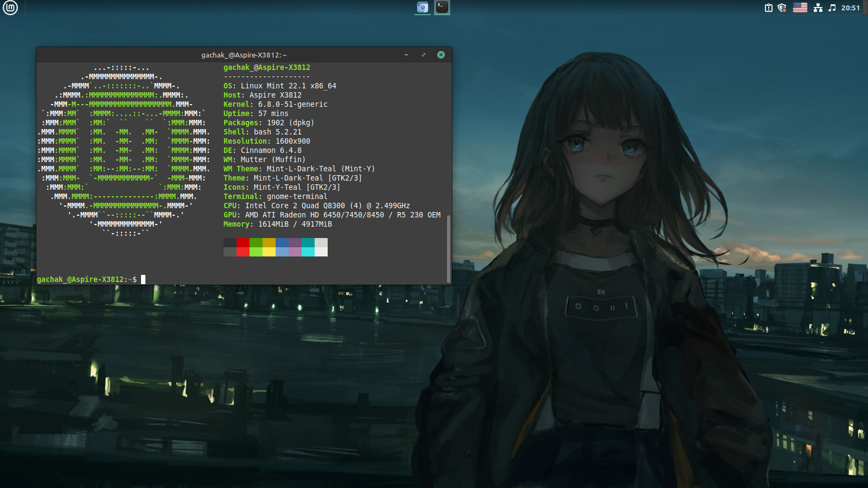
Task: Click the terminal title bar text
Action: (x=244, y=55)
